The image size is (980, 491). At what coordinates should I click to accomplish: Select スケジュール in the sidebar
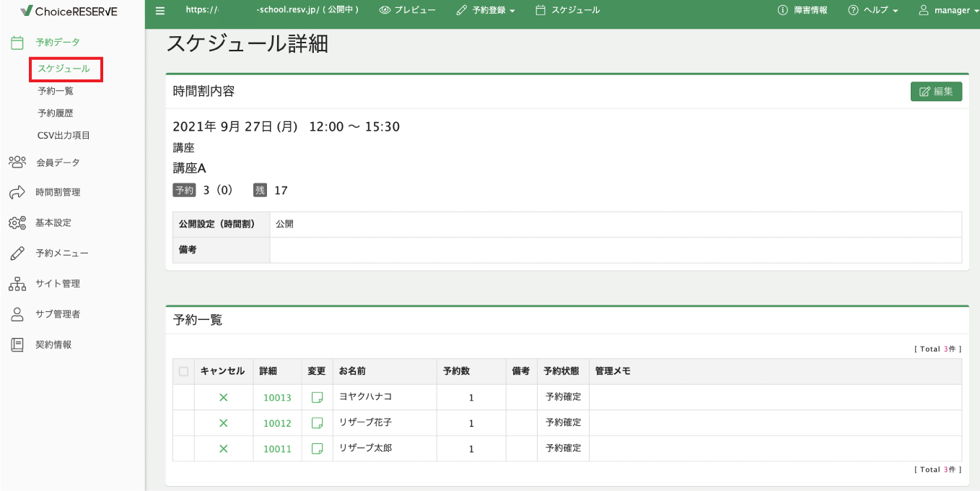(x=64, y=69)
